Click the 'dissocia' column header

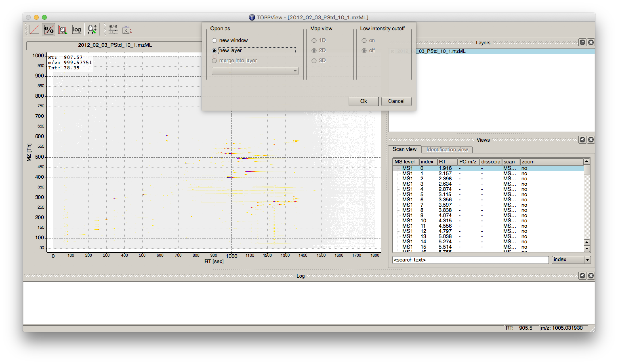pyautogui.click(x=491, y=162)
